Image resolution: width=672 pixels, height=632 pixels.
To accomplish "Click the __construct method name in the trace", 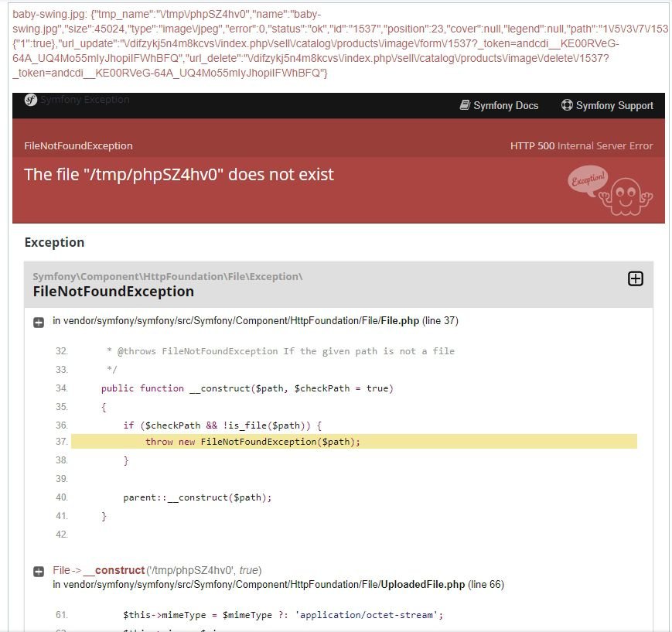I will coord(114,570).
